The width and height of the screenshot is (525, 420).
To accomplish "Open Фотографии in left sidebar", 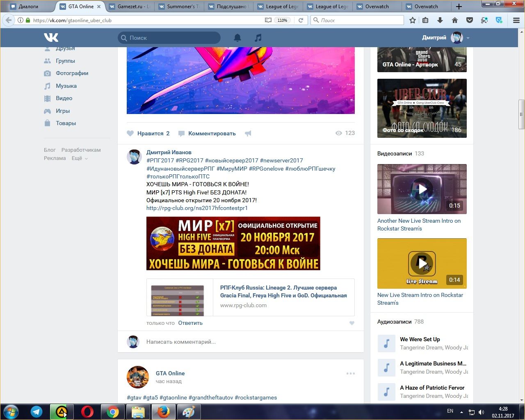I will click(72, 73).
